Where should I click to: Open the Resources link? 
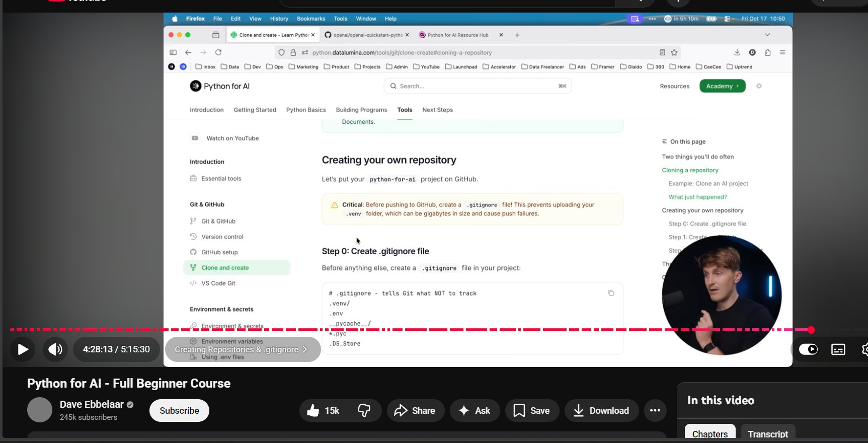point(674,86)
